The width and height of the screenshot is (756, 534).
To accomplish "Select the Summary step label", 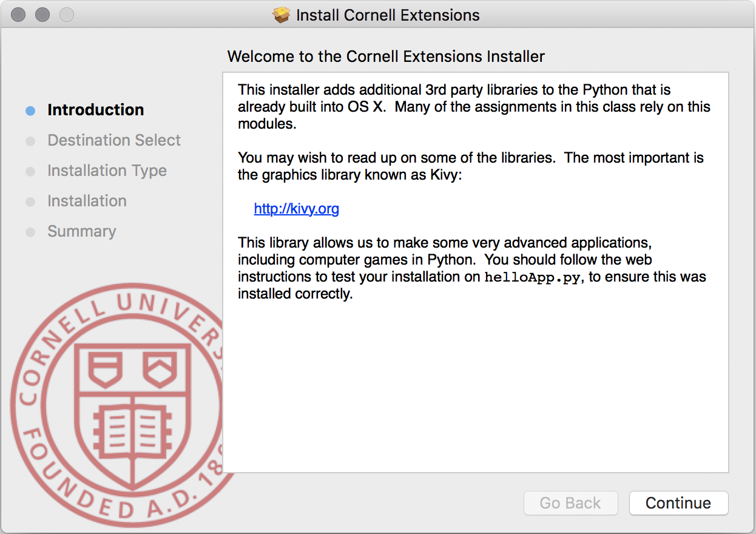I will (81, 231).
